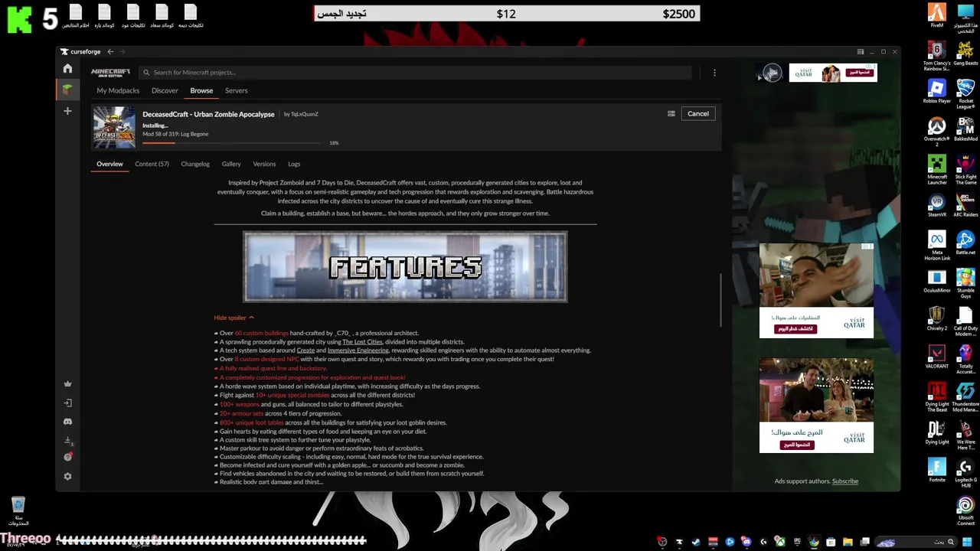Click Subscribe link under ads
980x551 pixels.
[x=845, y=481]
